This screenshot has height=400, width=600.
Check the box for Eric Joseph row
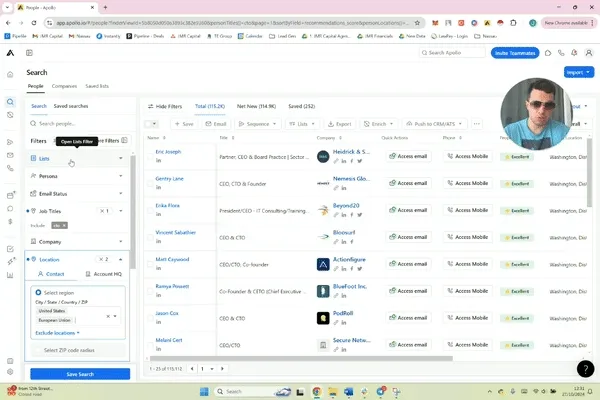[x=150, y=156]
